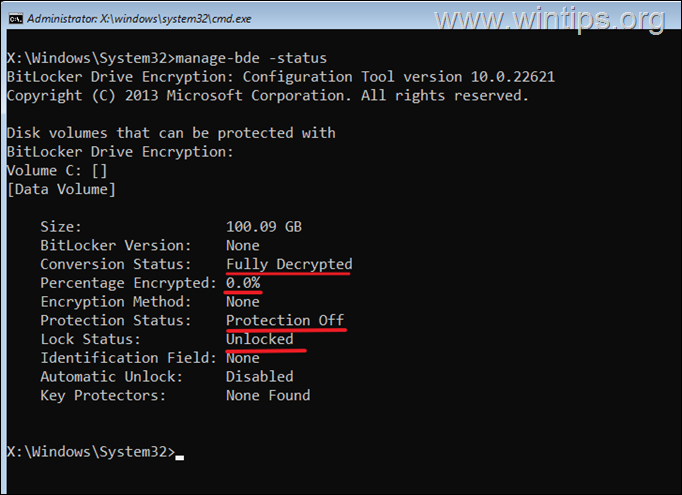Click the blinking cursor at the prompt
Viewport: 682px width, 495px height.
(x=180, y=457)
